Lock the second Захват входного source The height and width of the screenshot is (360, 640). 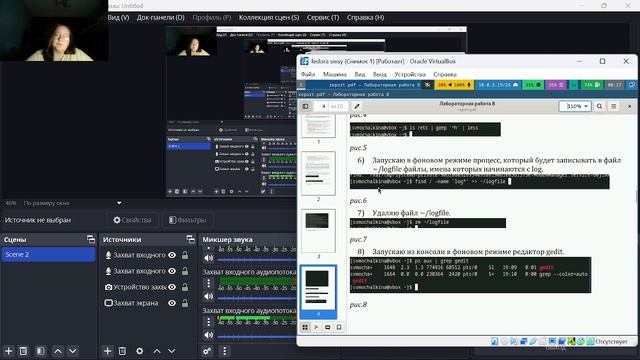pos(185,271)
